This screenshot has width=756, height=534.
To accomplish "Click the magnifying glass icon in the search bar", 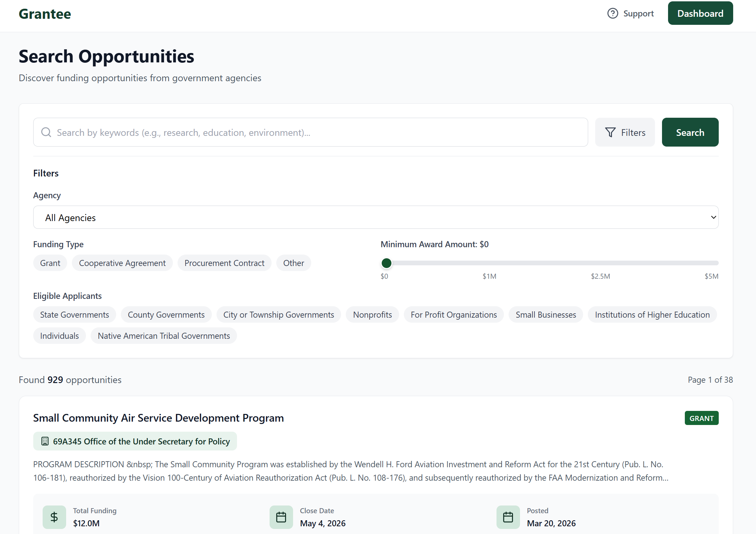I will pyautogui.click(x=46, y=132).
